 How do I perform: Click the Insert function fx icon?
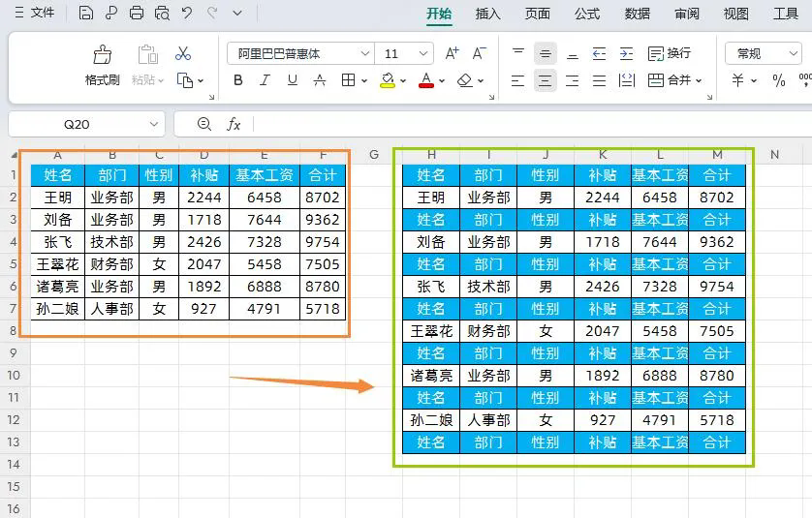click(234, 124)
